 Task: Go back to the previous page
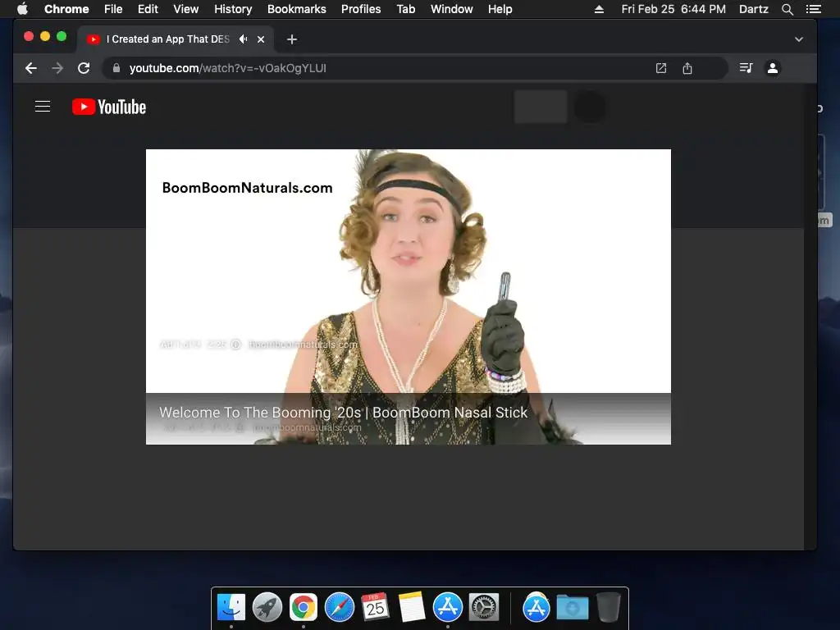click(31, 68)
